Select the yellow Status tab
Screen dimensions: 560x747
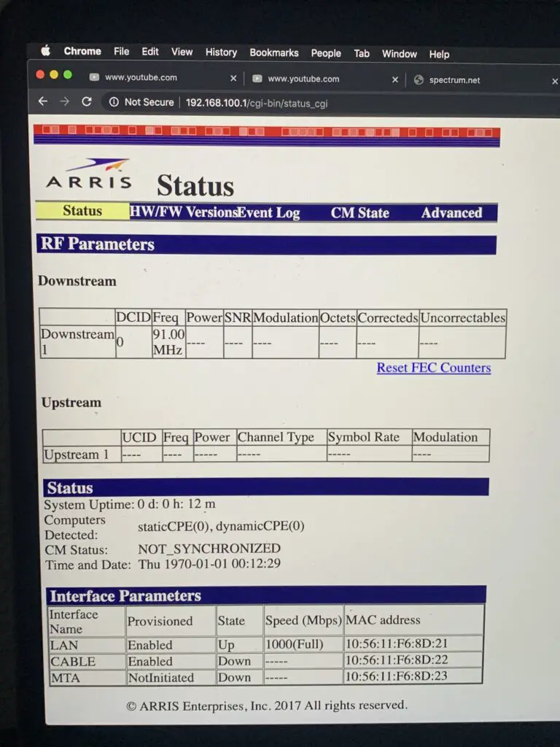[82, 211]
